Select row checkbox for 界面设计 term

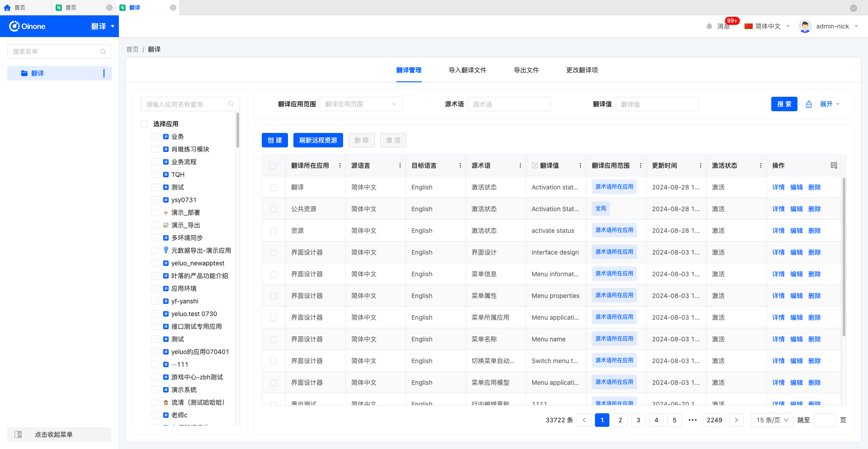click(x=274, y=253)
